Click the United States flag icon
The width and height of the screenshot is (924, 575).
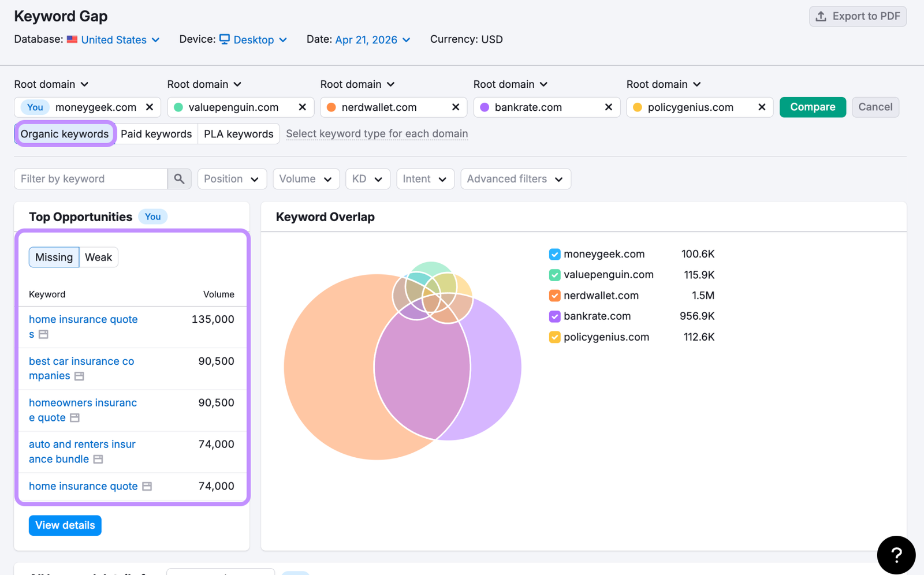tap(72, 40)
